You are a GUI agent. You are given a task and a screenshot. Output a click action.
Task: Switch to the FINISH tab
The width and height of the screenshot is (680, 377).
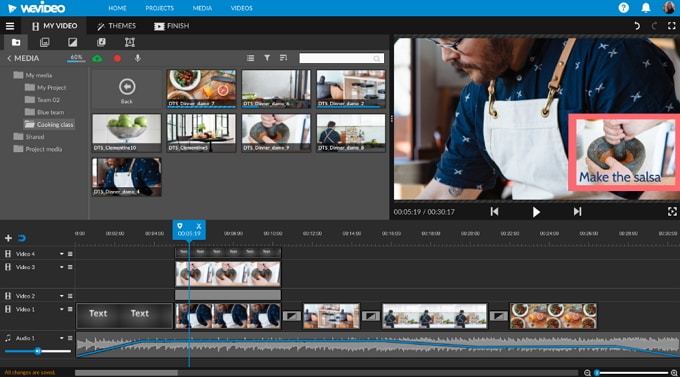(172, 26)
